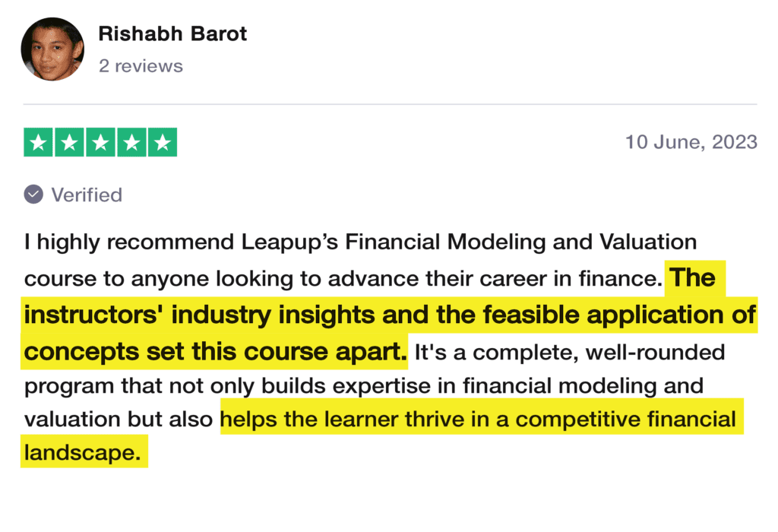
Task: Click Rishabh Barot's profile photo
Action: (52, 49)
